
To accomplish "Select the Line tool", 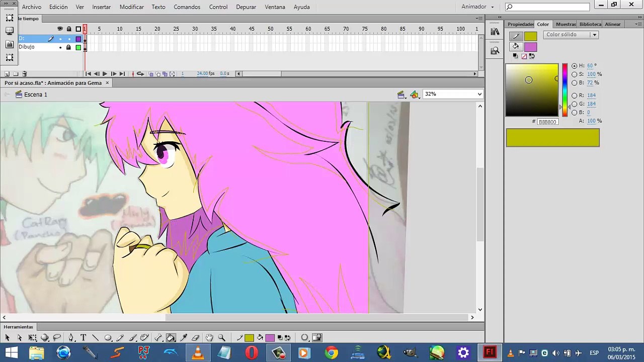I will click(x=95, y=338).
